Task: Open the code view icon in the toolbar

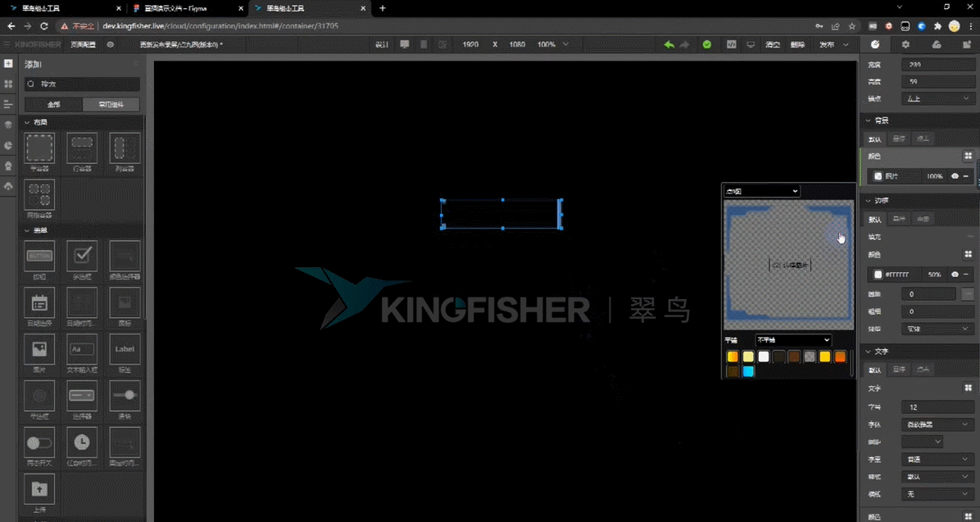Action: [x=731, y=44]
